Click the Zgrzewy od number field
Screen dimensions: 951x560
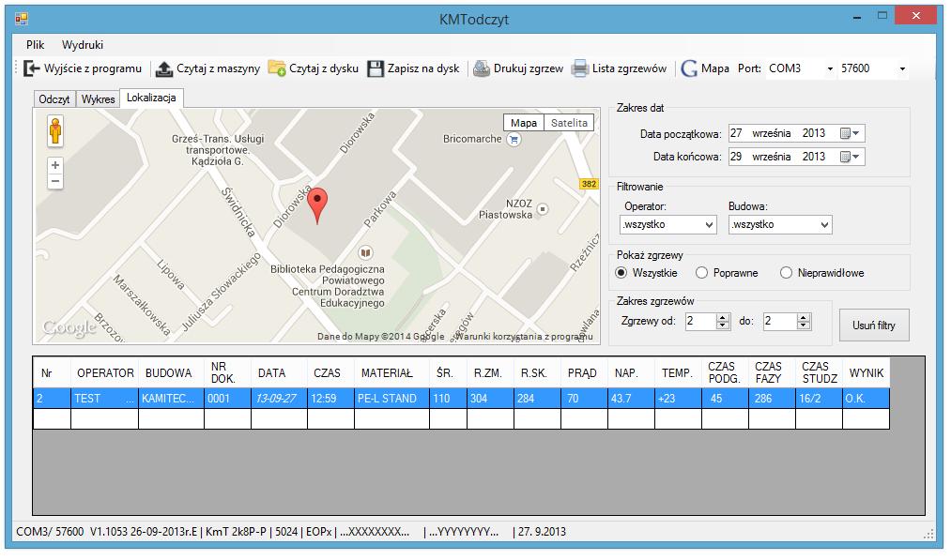coord(700,321)
